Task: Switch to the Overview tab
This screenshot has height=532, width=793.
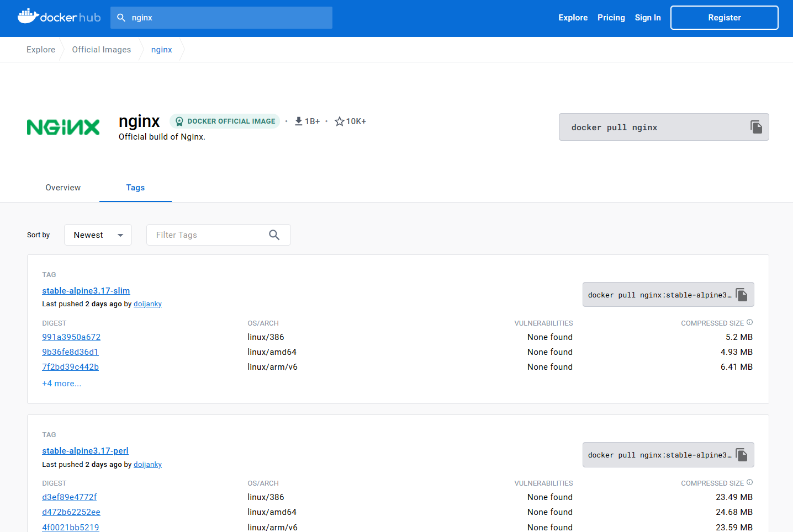Action: [63, 188]
